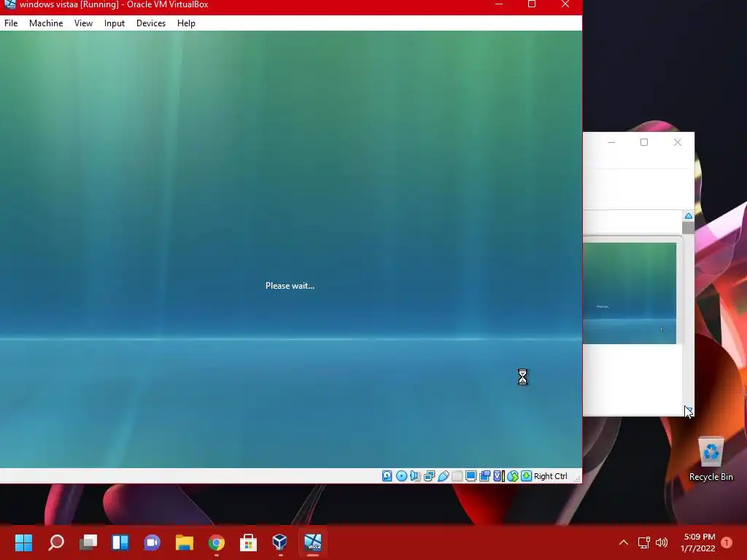
Task: Open File Explorer from taskbar
Action: pyautogui.click(x=185, y=542)
